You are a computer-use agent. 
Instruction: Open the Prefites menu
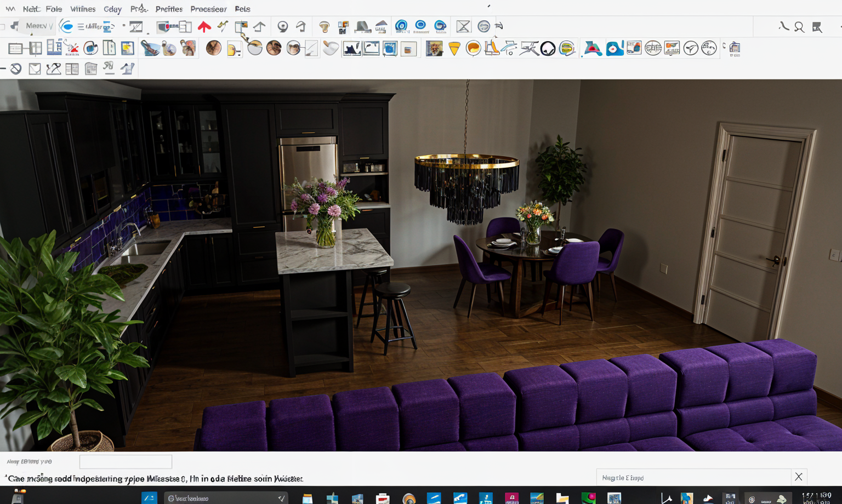tap(169, 9)
